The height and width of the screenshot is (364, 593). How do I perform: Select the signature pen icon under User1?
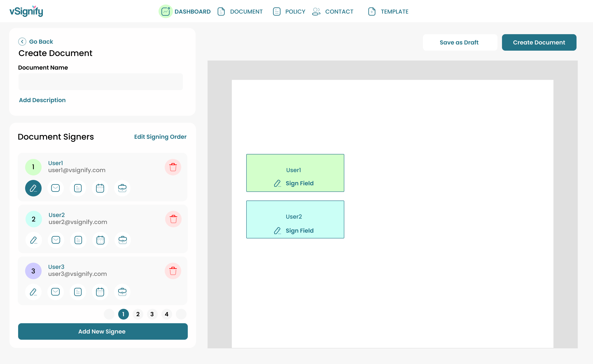pos(33,188)
